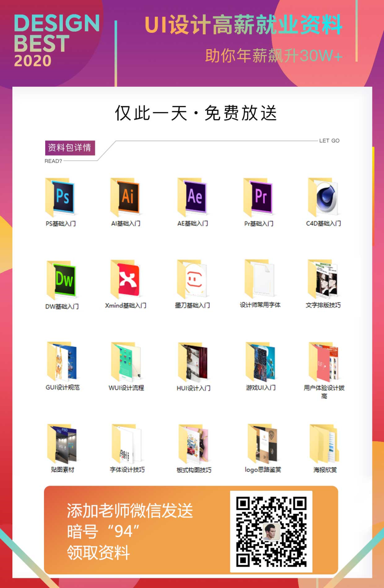Open the 设计师常用字体 folder icon

260,279
